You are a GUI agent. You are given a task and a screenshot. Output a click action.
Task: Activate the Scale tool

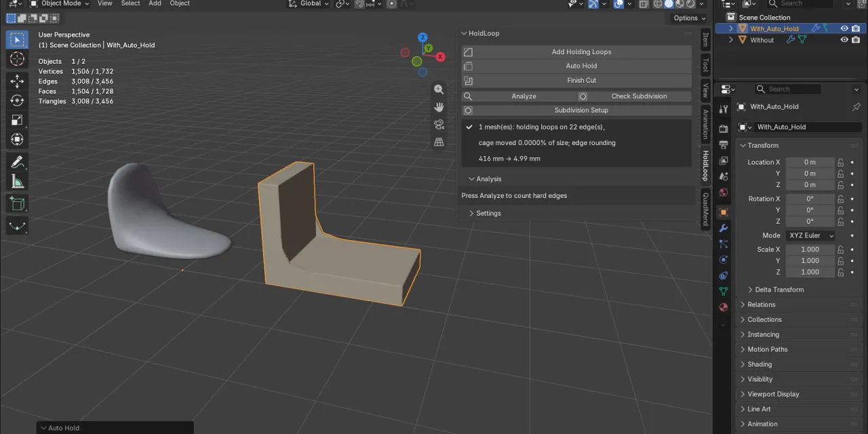click(x=17, y=120)
